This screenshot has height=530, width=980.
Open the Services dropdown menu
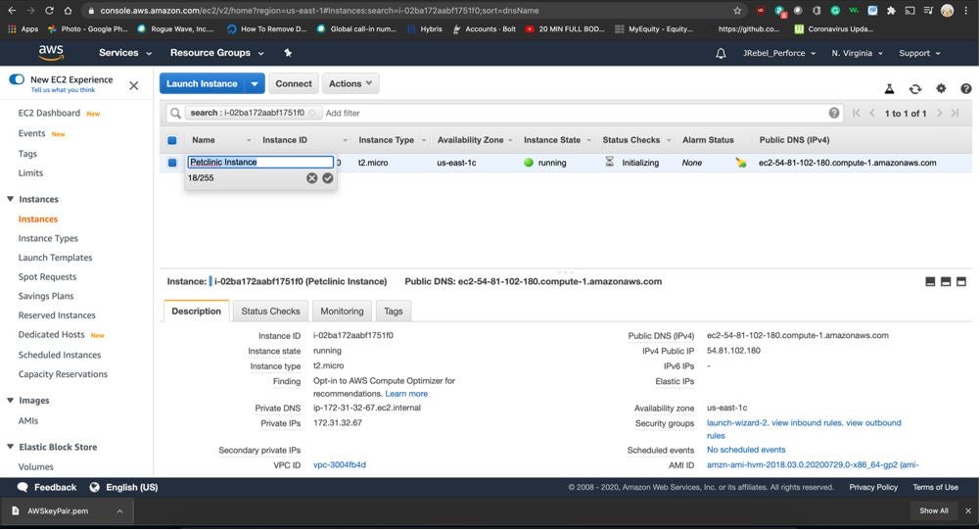click(x=125, y=53)
